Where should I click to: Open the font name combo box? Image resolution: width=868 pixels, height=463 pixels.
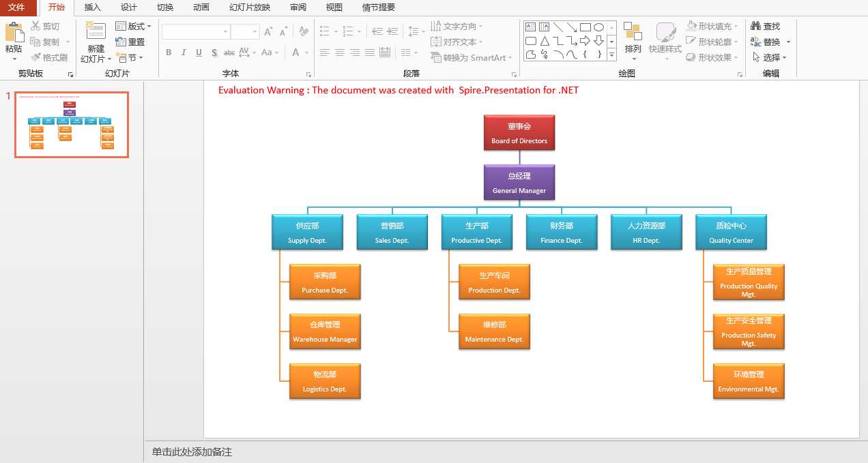click(196, 31)
